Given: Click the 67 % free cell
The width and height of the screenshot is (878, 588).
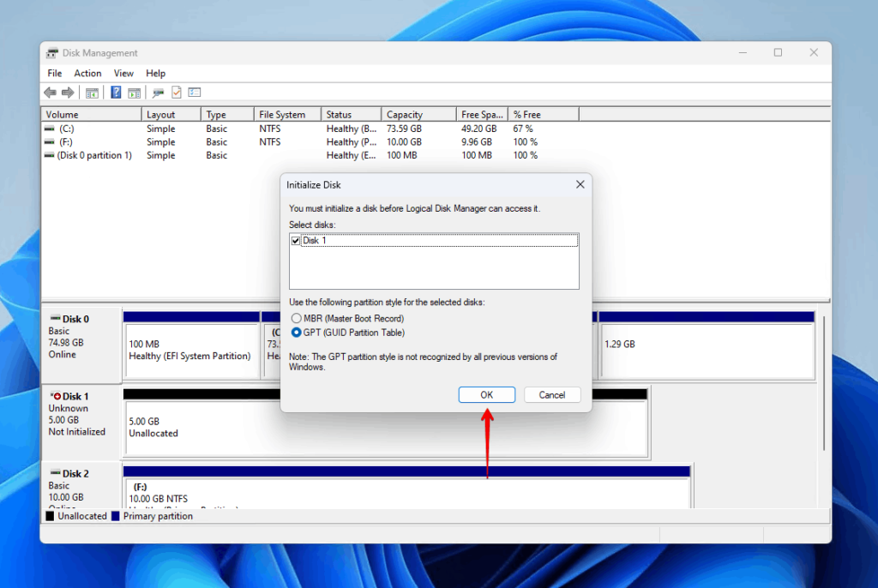Looking at the screenshot, I should 523,129.
